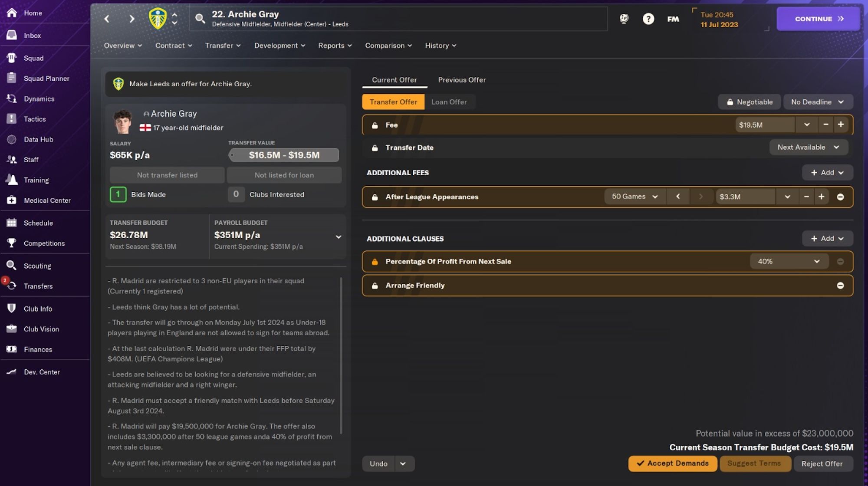Image resolution: width=868 pixels, height=486 pixels.
Task: Open the Inbox sidebar icon
Action: (x=12, y=35)
